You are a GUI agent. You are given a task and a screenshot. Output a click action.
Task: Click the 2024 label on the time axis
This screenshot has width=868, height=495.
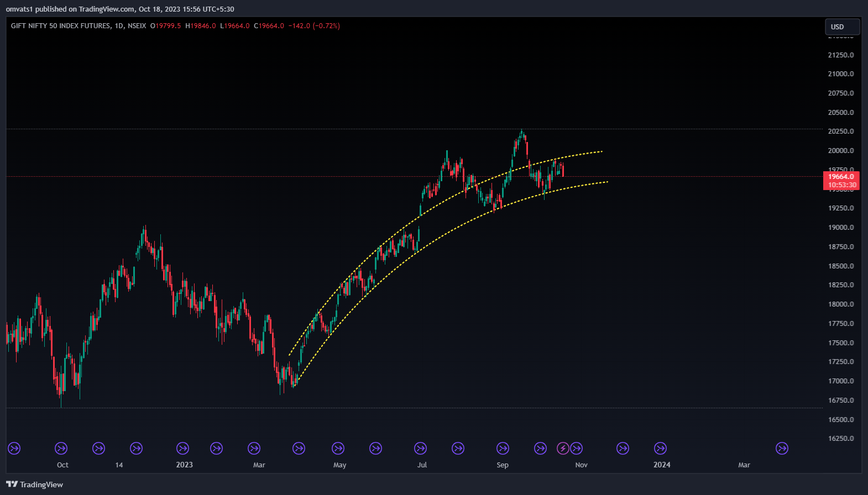[x=662, y=465]
